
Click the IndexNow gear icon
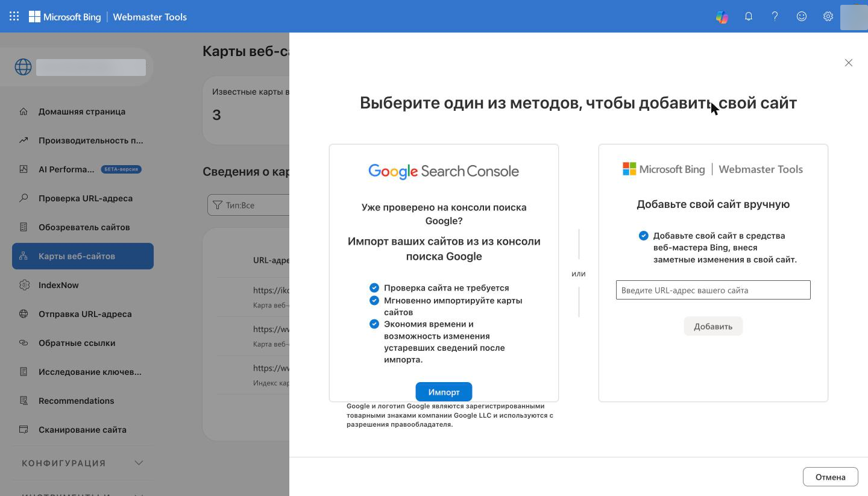pos(24,285)
